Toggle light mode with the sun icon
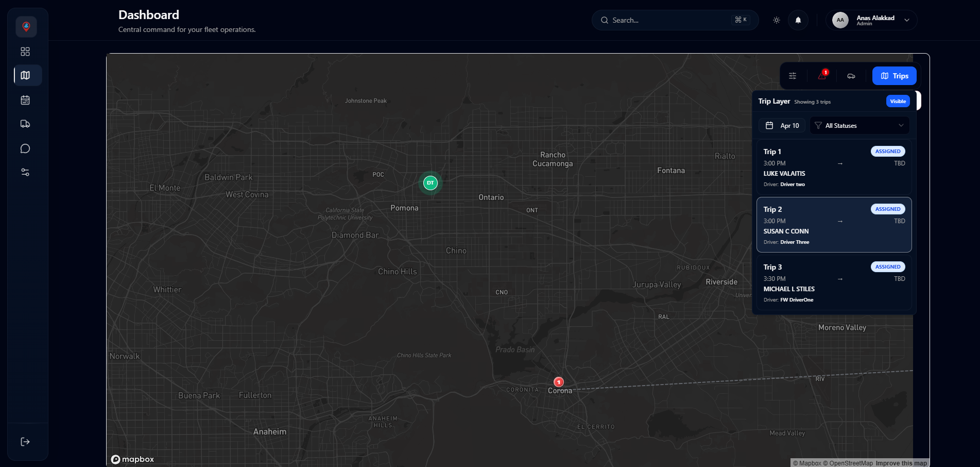The image size is (980, 467). 776,20
